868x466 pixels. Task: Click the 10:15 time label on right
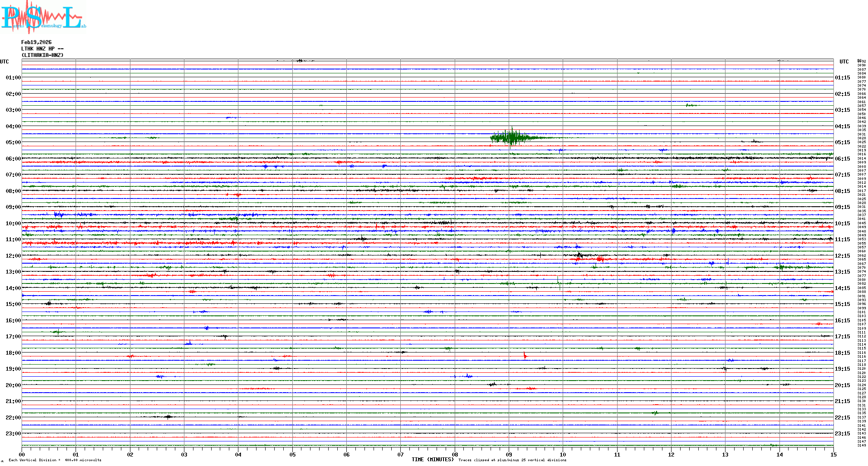tap(842, 224)
